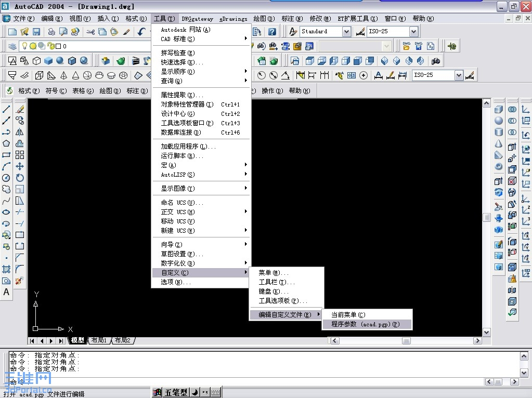Choose 选项(N)... from the Tools menu

(x=202, y=282)
